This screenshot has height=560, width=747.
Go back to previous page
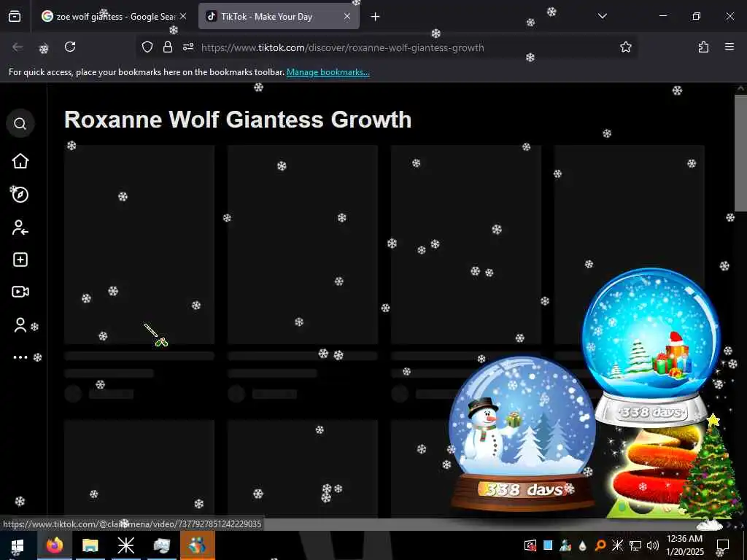pyautogui.click(x=18, y=47)
